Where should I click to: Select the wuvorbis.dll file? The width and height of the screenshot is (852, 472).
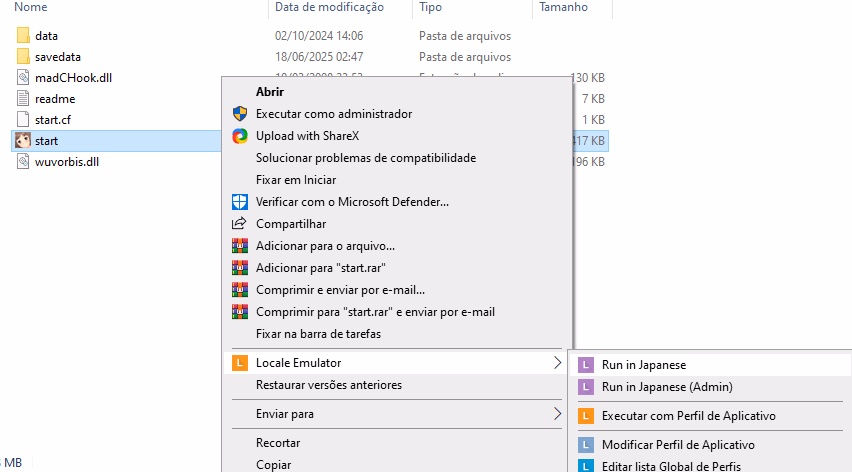click(66, 162)
